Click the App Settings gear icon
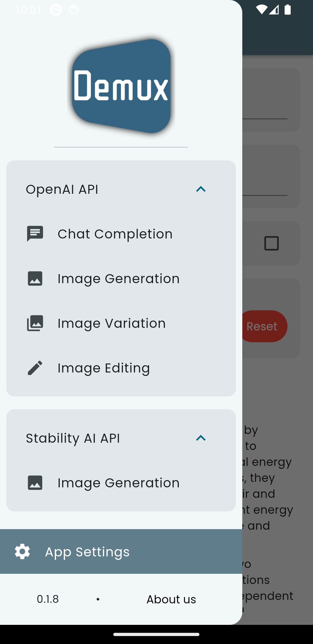 tap(22, 551)
